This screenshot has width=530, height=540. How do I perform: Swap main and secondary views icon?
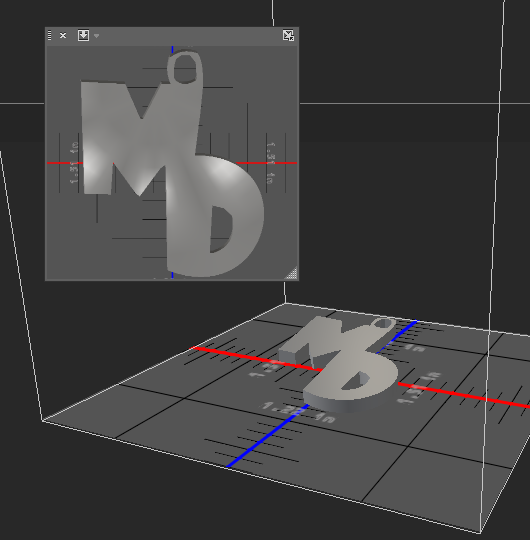coord(288,35)
